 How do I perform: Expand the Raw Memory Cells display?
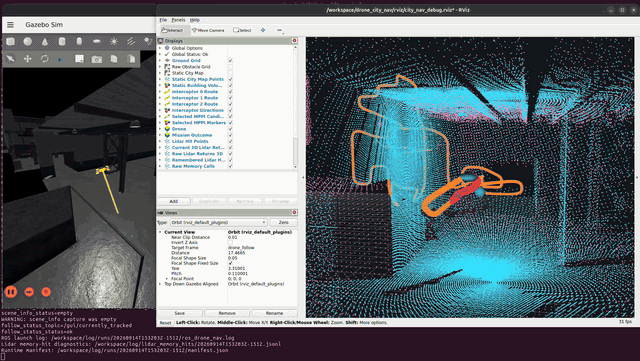point(160,166)
